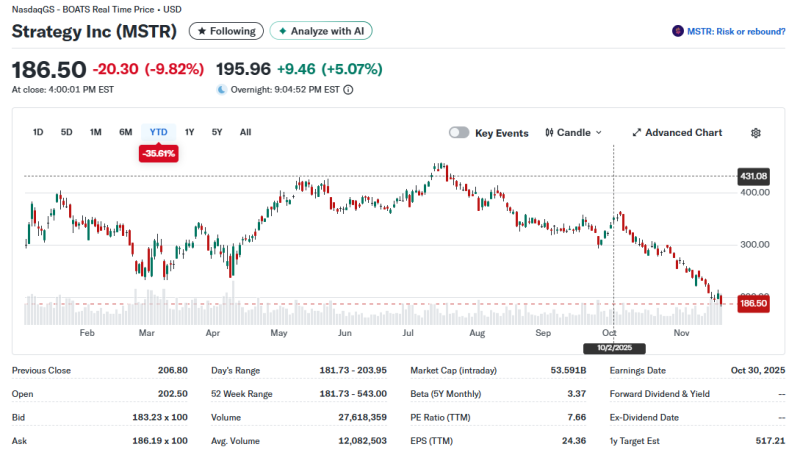800x458 pixels.
Task: Click the Avg. Volume value 12,082,503
Action: pyautogui.click(x=362, y=441)
